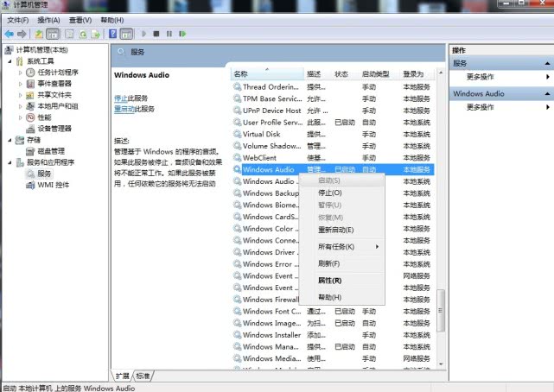Choose 帮助(H) in context menu

pos(341,297)
